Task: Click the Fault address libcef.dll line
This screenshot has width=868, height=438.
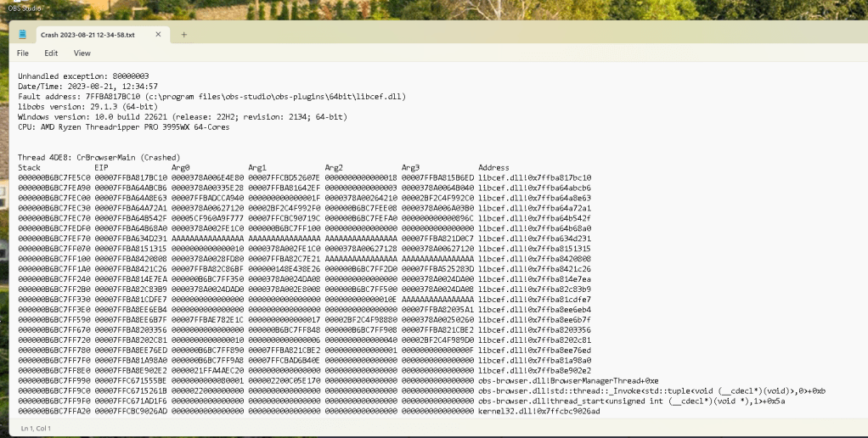Action: click(x=212, y=97)
